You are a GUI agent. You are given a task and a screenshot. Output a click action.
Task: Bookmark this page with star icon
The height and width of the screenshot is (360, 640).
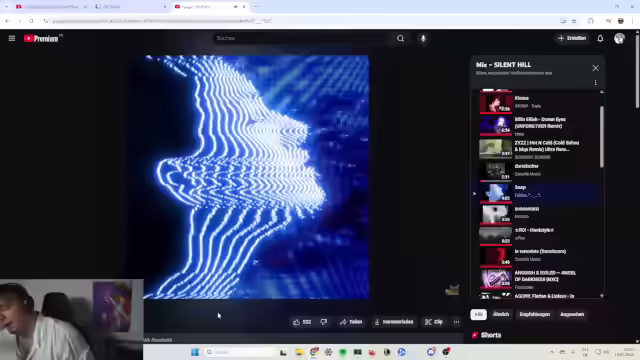pos(574,21)
